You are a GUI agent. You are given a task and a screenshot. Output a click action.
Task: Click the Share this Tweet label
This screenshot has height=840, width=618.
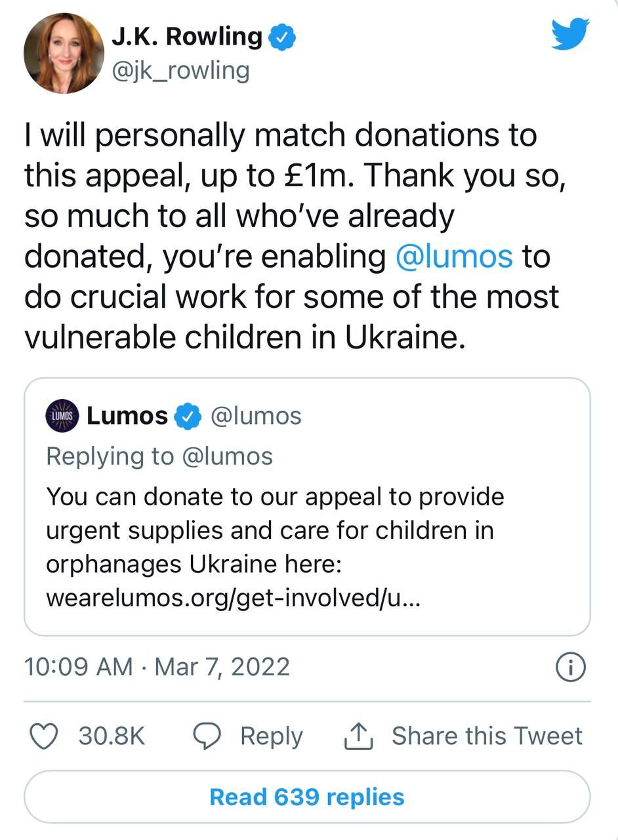(487, 736)
